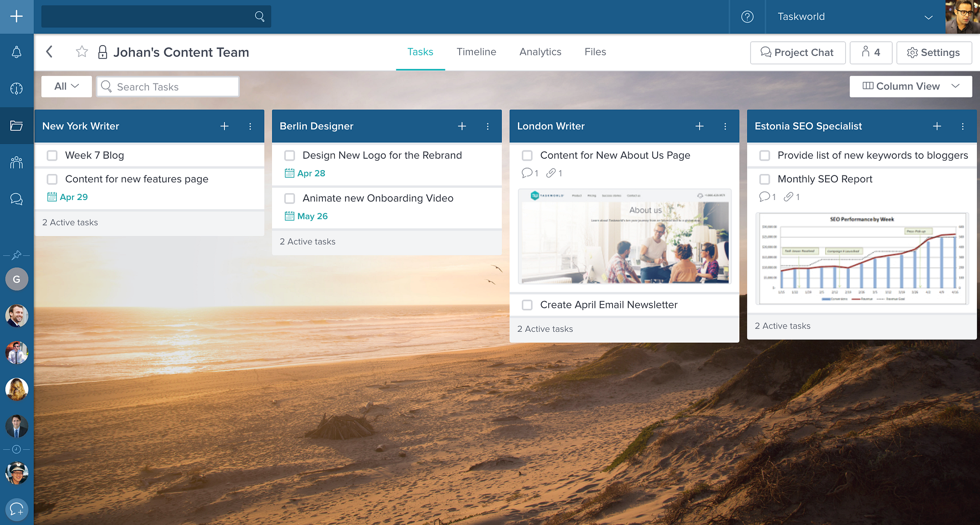The height and width of the screenshot is (525, 980).
Task: Open the SEO Performance chart thumbnail
Action: [x=862, y=258]
